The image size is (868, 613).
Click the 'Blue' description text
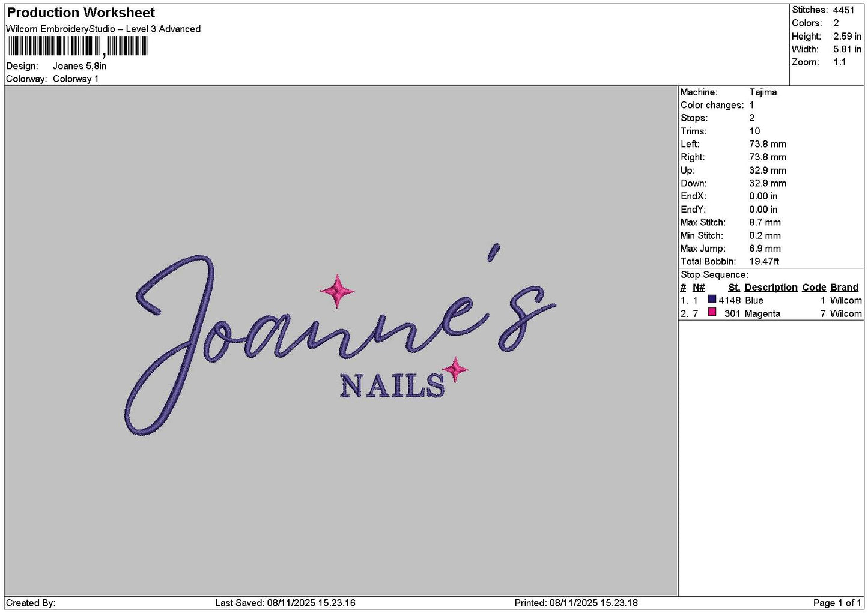pos(754,300)
